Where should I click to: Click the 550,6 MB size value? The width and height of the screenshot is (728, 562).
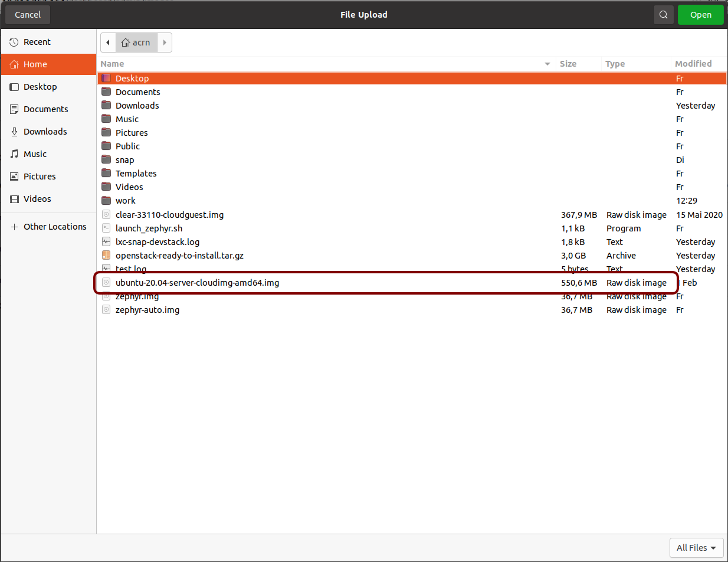point(579,283)
